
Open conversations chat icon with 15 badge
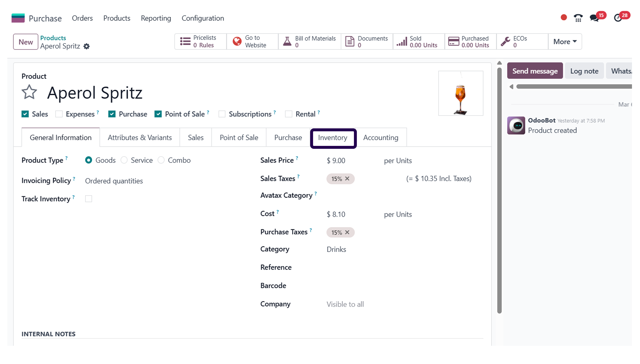point(595,18)
